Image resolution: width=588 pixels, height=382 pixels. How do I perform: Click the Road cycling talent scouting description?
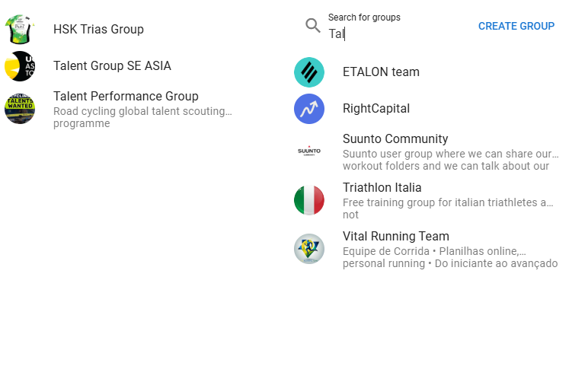pos(142,117)
